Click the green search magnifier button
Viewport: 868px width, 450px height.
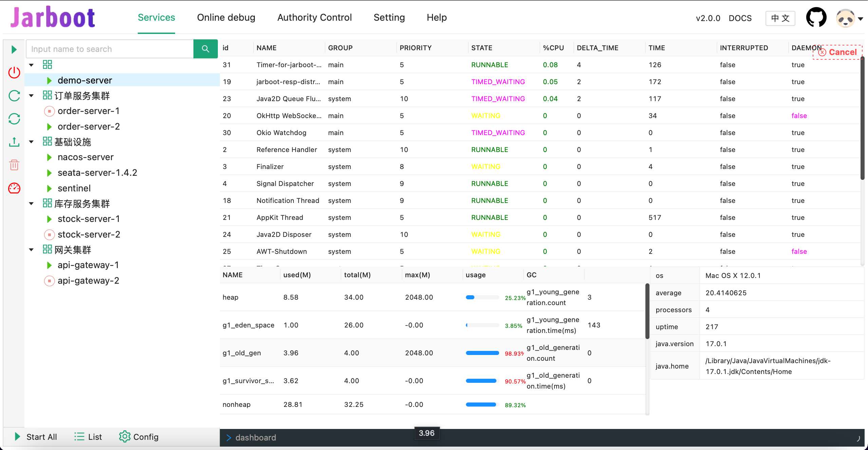(x=205, y=49)
